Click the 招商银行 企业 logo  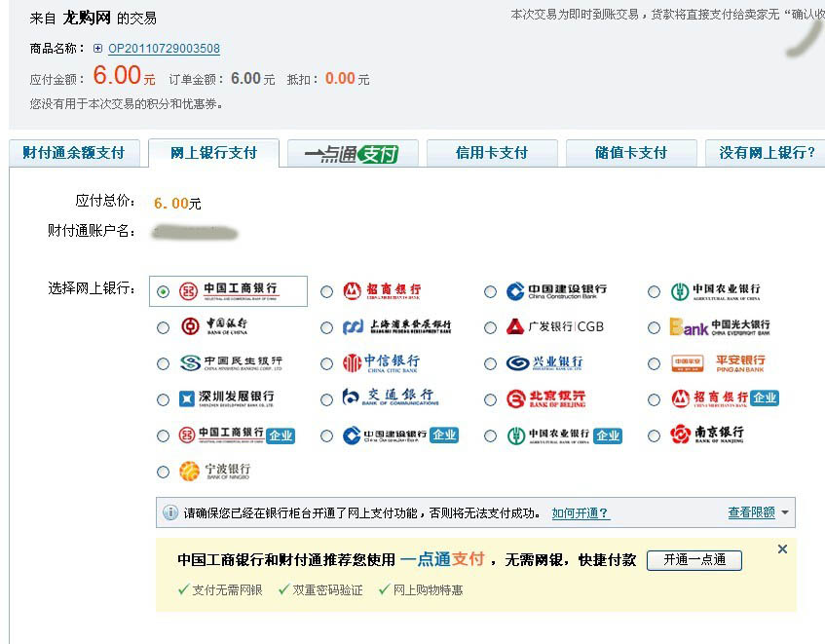pyautogui.click(x=725, y=398)
